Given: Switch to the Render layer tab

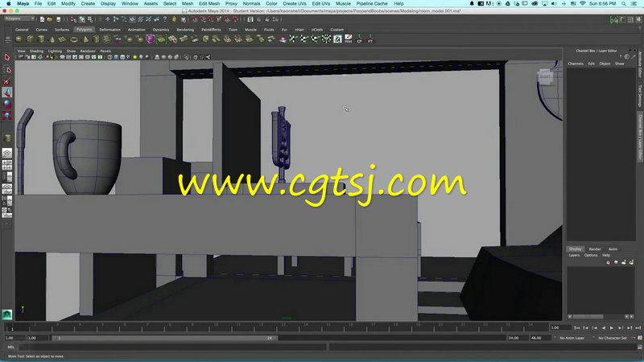Looking at the screenshot, I should [x=594, y=249].
